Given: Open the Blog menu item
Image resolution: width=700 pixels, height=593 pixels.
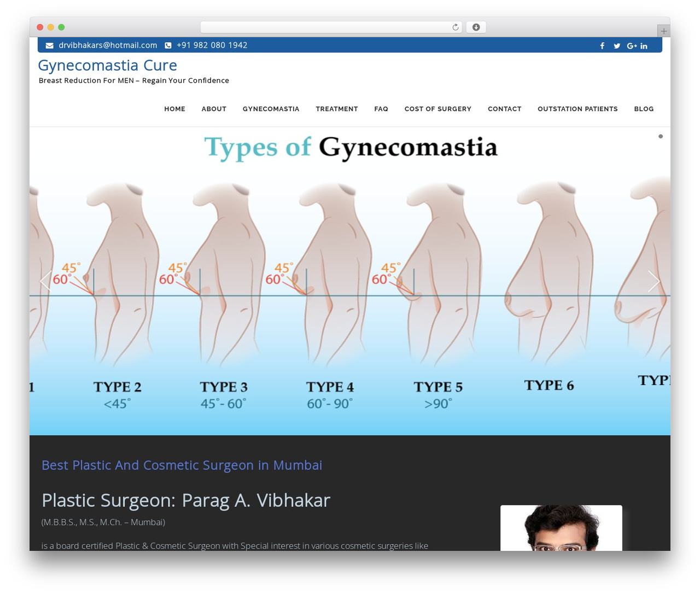Looking at the screenshot, I should coord(644,109).
